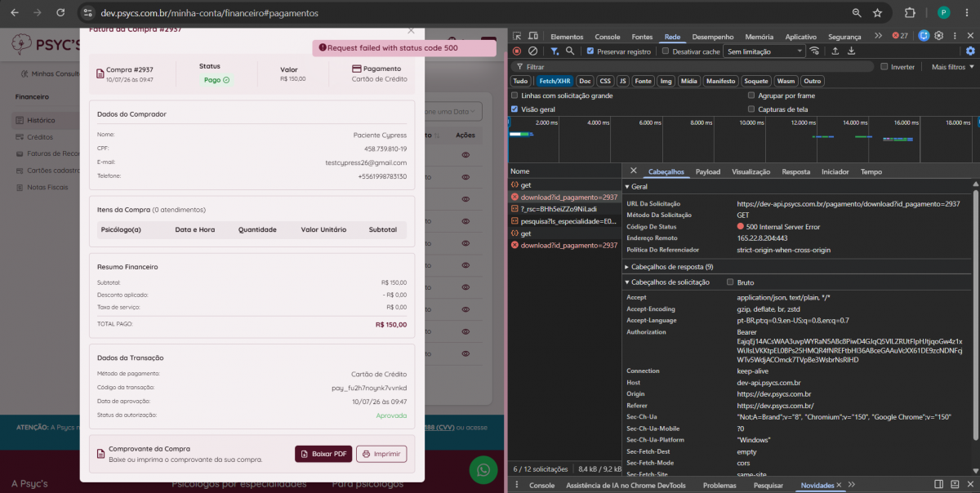View site information icon in address bar
Image resolution: width=980 pixels, height=493 pixels.
click(x=87, y=13)
